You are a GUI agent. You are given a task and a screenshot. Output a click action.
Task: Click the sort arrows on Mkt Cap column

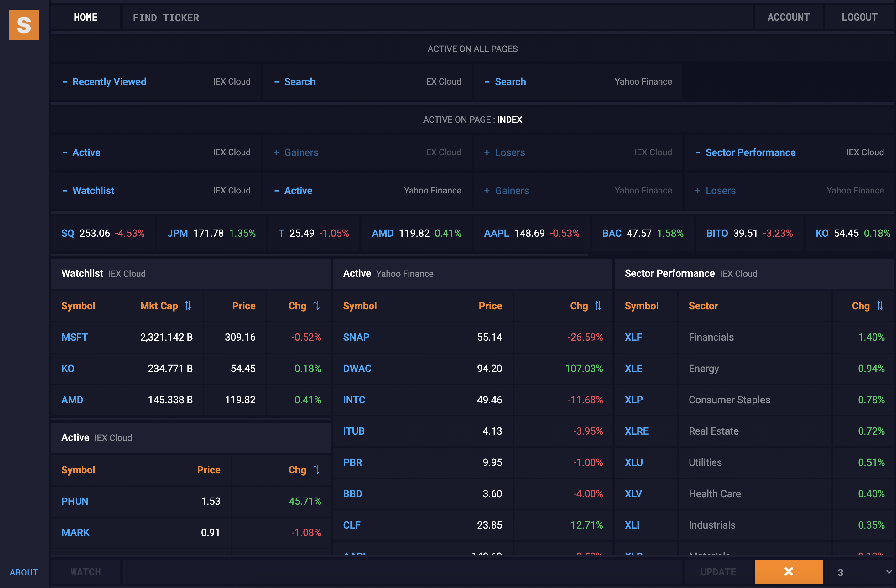[x=188, y=306]
